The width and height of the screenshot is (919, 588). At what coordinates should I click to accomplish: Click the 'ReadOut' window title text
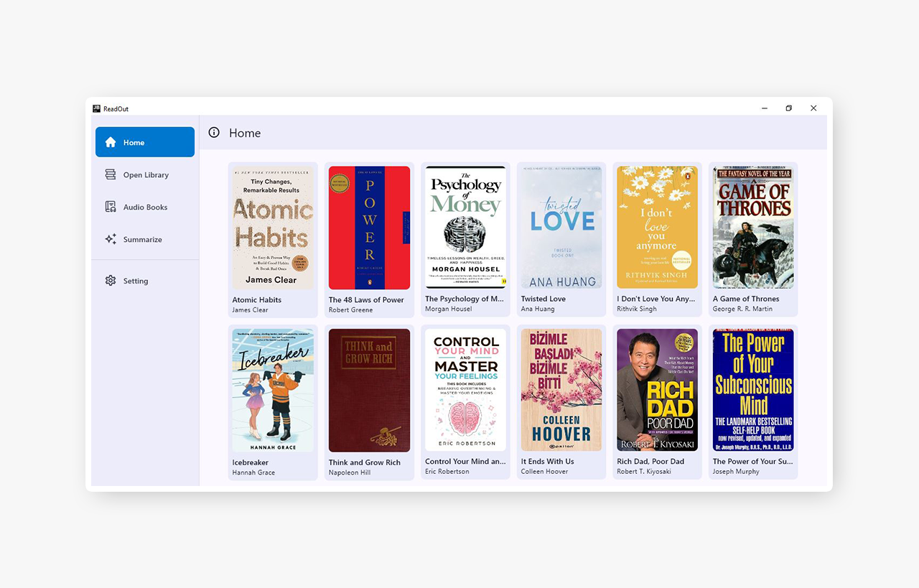[x=116, y=108]
